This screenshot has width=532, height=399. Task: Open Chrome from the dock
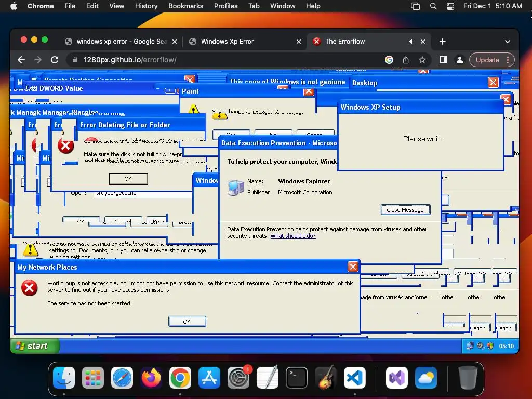click(180, 378)
